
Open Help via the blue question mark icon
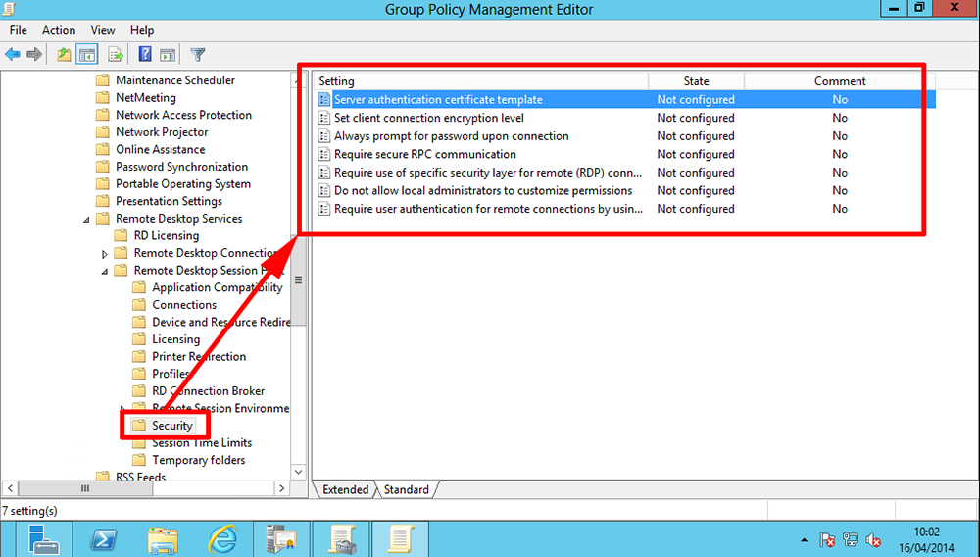pos(145,55)
